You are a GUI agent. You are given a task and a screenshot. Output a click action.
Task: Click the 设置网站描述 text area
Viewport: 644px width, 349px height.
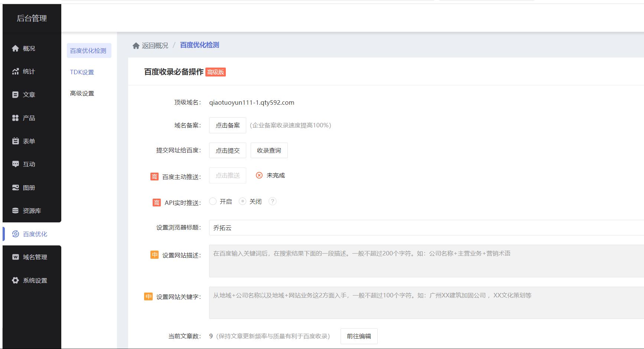coord(426,261)
